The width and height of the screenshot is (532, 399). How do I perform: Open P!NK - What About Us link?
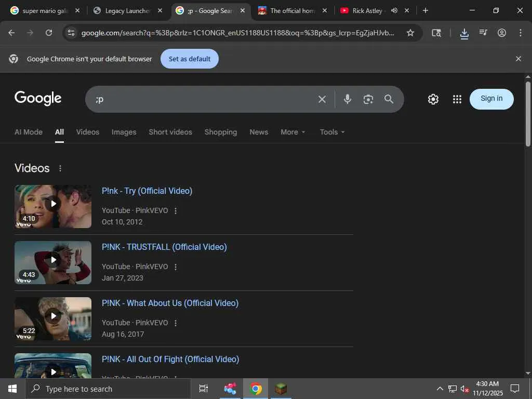point(170,303)
